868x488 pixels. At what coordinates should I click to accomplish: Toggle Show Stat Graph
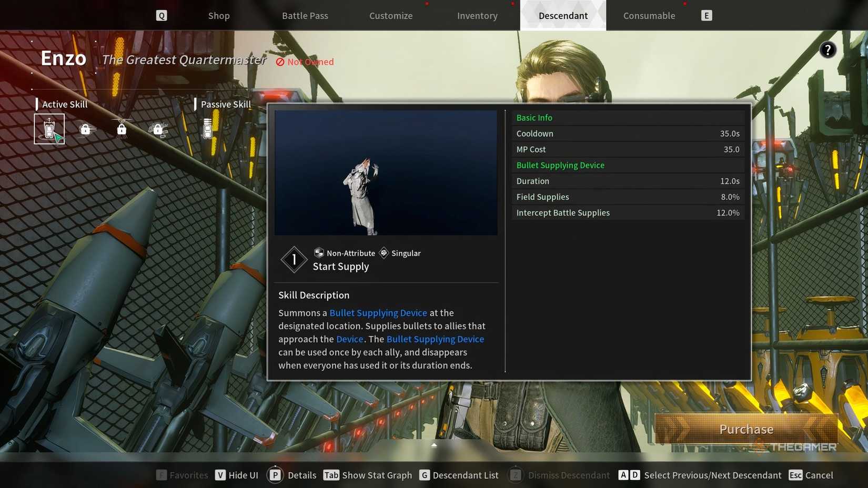(x=368, y=475)
